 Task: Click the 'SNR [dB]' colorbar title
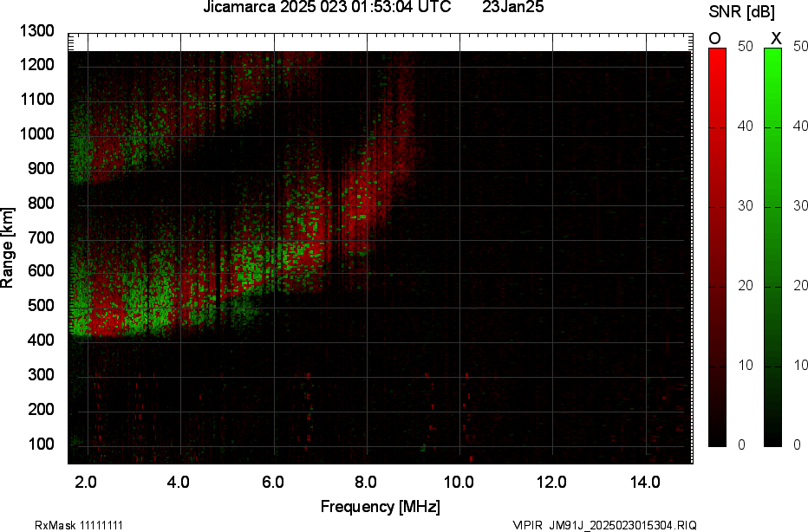click(x=741, y=12)
